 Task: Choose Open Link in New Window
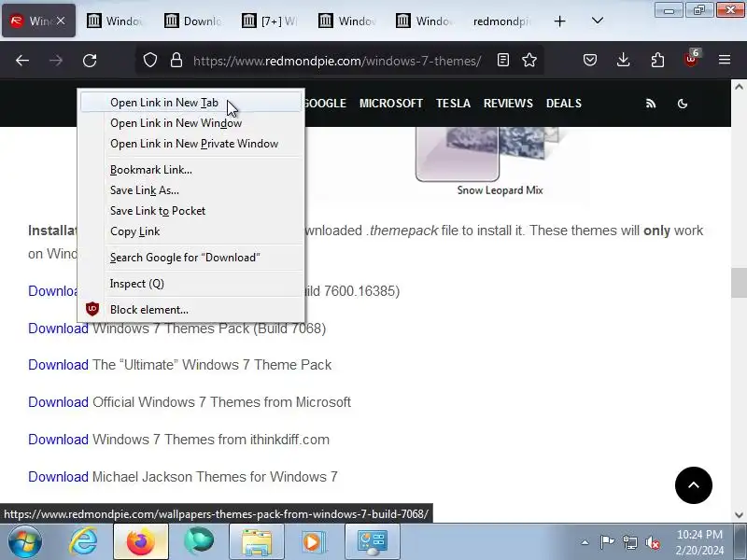point(190,123)
